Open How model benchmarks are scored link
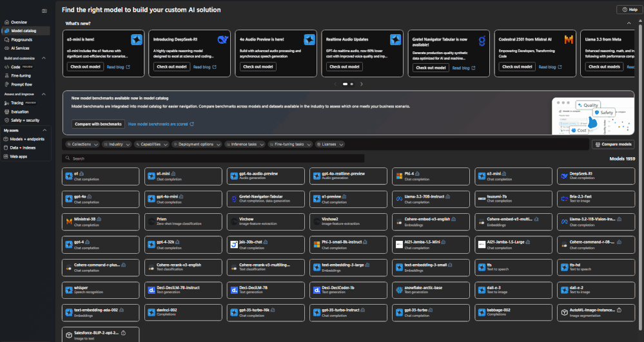This screenshot has height=342, width=644. tap(161, 124)
